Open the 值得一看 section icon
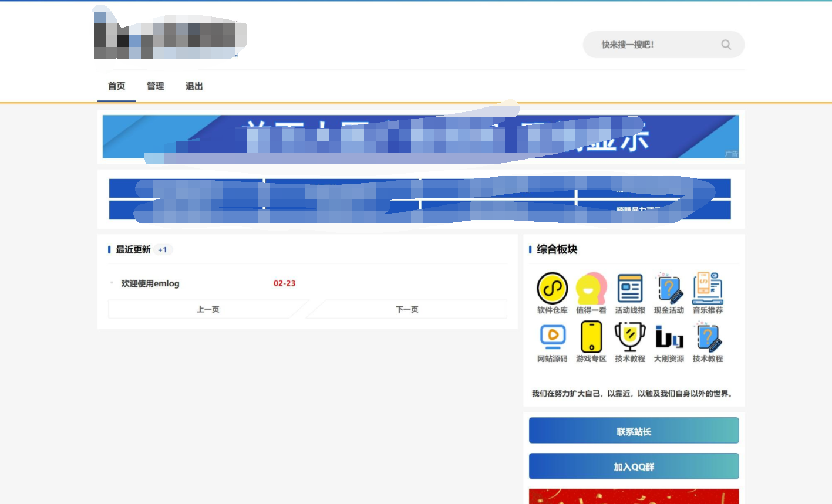Viewport: 832px width, 504px height. coord(591,287)
